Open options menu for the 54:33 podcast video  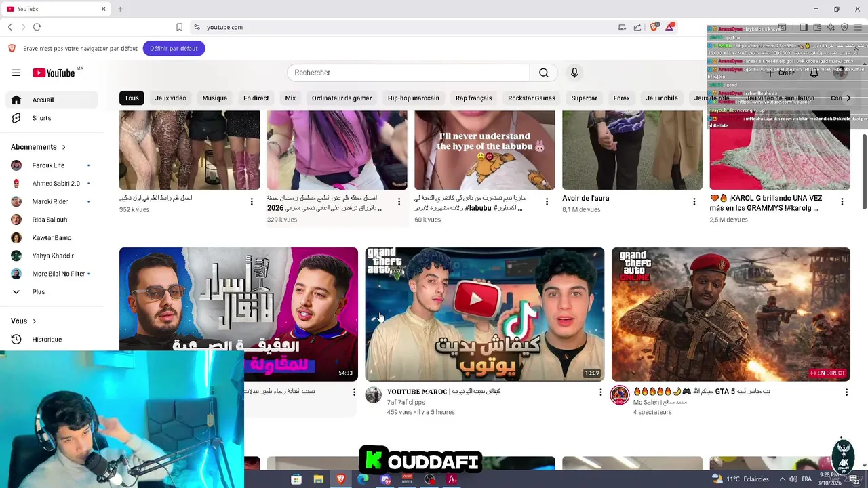[x=354, y=392]
